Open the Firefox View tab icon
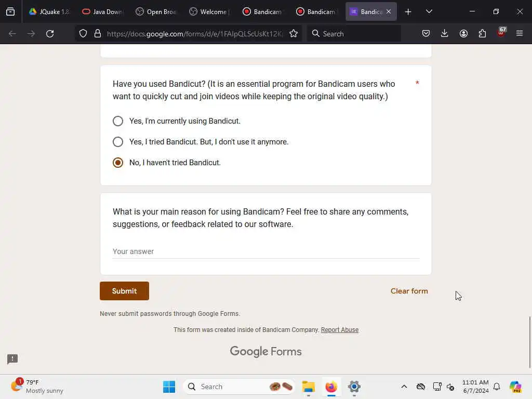Viewport: 532px width, 399px height. (10, 11)
